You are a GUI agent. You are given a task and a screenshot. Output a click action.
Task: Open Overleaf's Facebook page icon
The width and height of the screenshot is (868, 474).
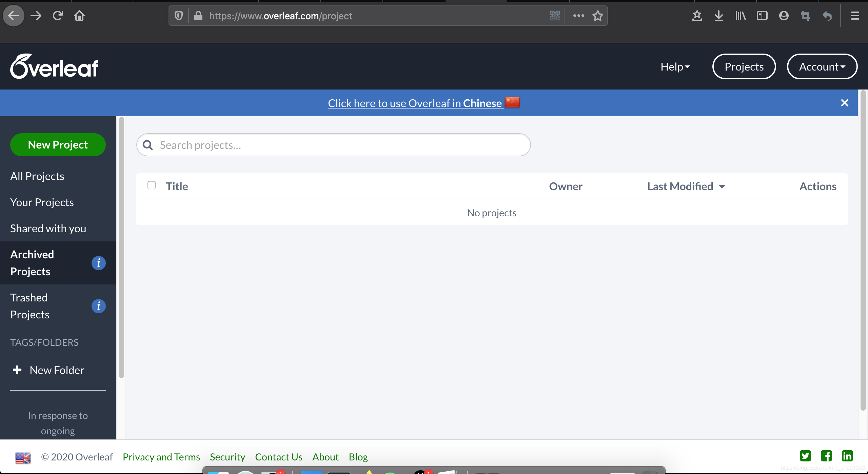826,456
